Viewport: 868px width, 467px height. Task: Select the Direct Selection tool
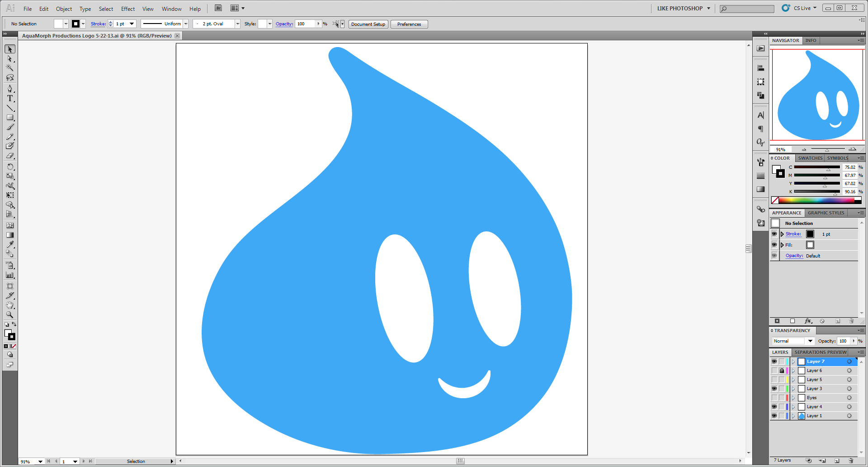coord(9,58)
